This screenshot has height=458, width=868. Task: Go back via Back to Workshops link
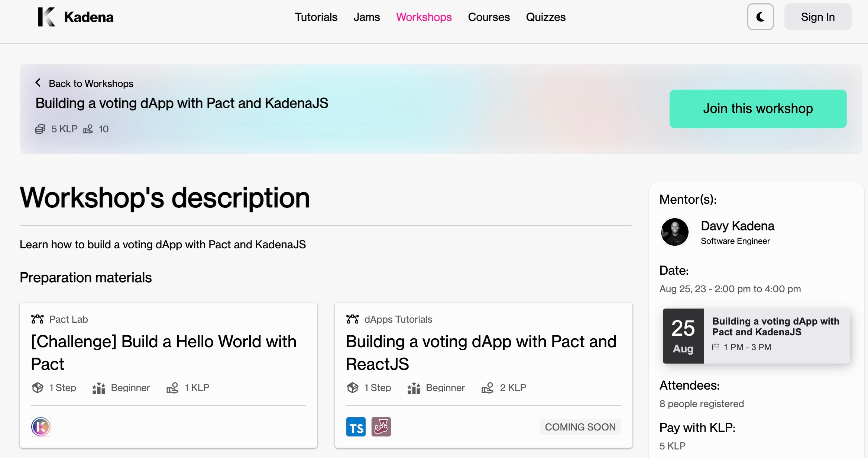[91, 84]
